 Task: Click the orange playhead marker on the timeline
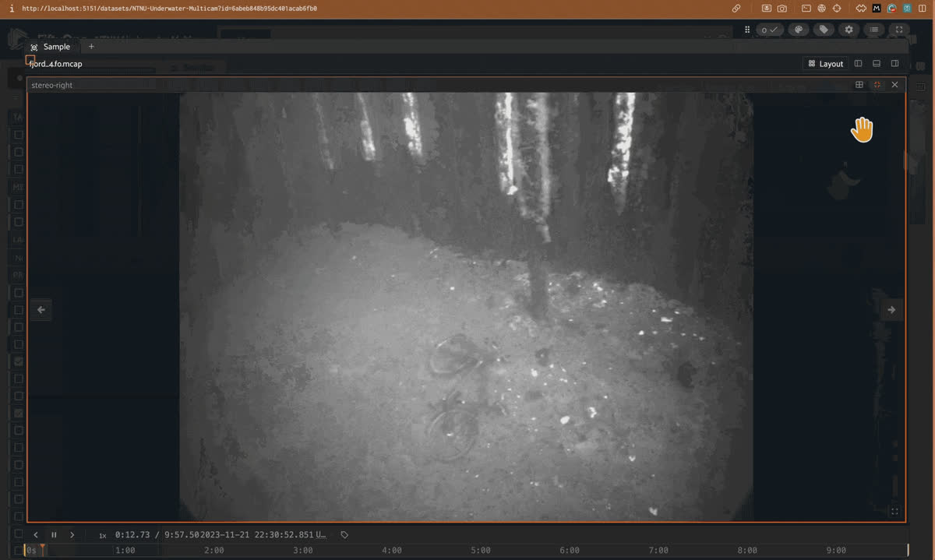(x=42, y=549)
